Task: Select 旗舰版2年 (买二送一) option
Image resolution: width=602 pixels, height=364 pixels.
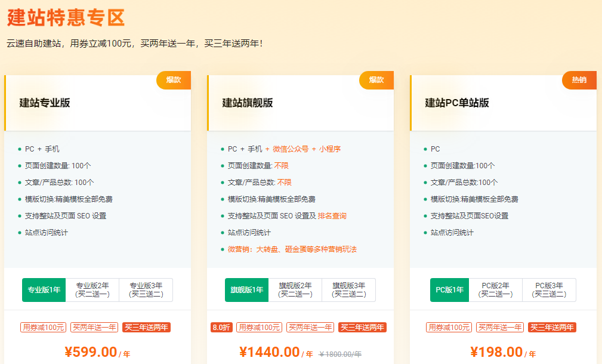Action: click(295, 290)
